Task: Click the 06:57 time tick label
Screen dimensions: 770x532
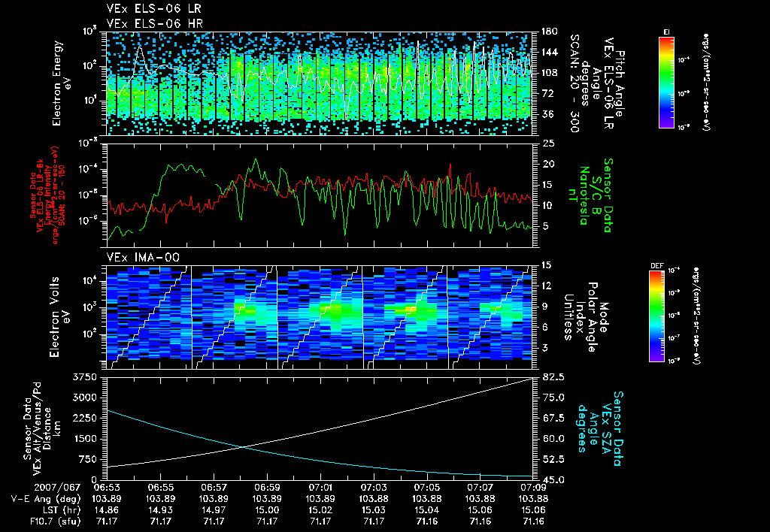Action: tap(214, 488)
